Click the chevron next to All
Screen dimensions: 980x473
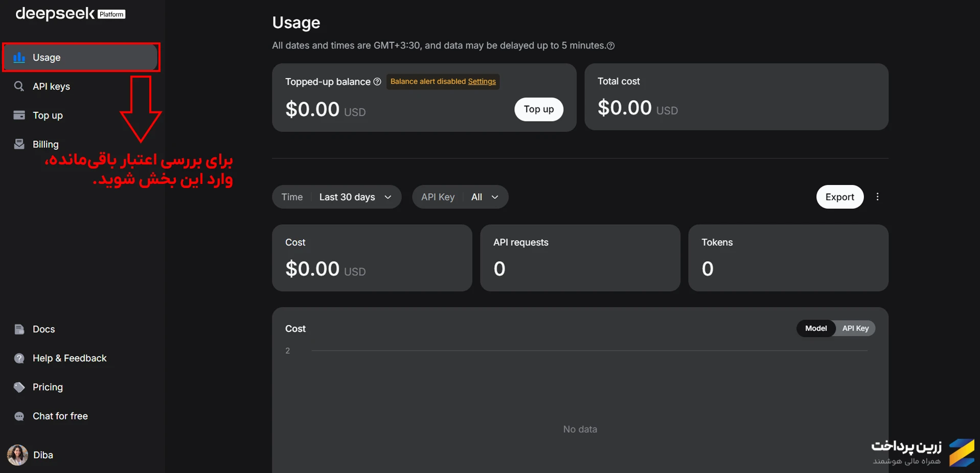[495, 197]
